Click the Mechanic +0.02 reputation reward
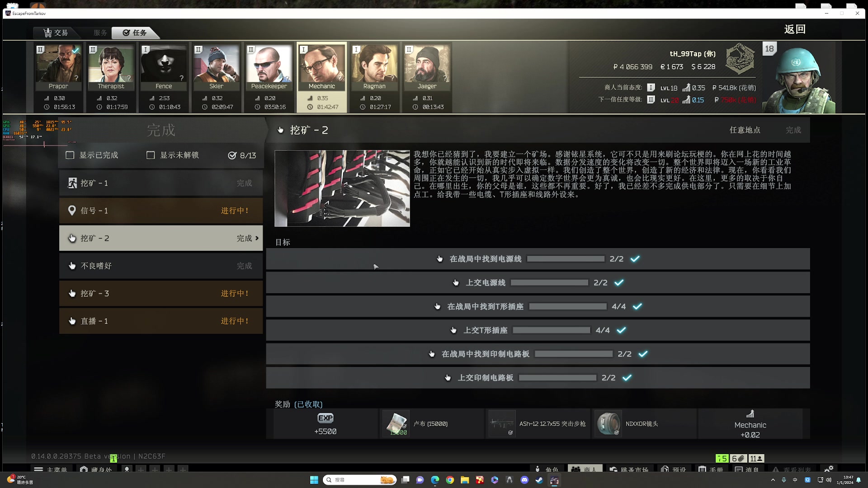Viewport: 868px width, 488px height. click(750, 424)
